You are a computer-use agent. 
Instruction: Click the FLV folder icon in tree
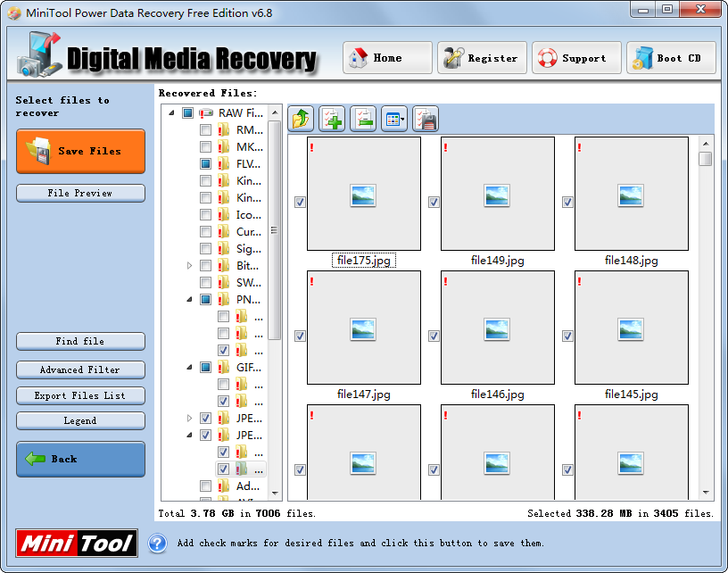(224, 164)
